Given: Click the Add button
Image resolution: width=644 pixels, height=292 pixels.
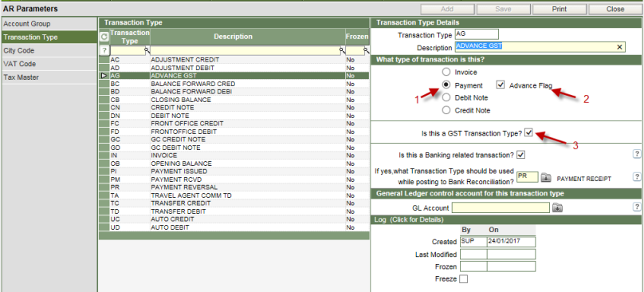Looking at the screenshot, I should tap(447, 9).
